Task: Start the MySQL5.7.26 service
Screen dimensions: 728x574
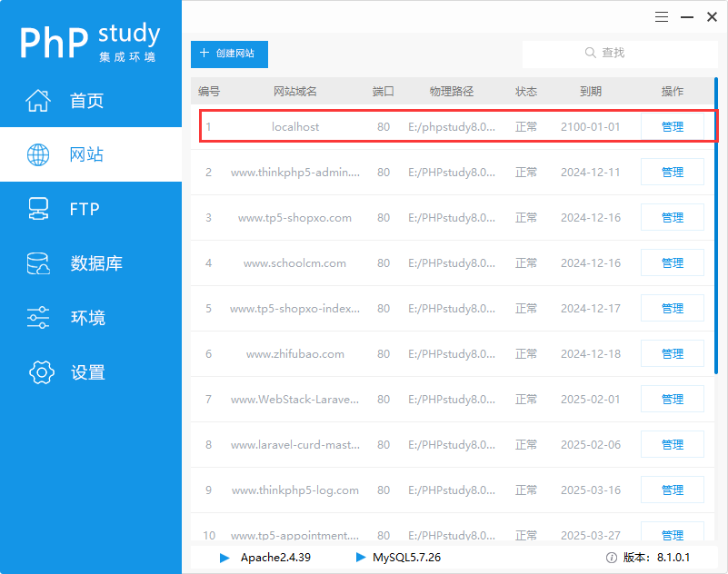Action: 358,559
